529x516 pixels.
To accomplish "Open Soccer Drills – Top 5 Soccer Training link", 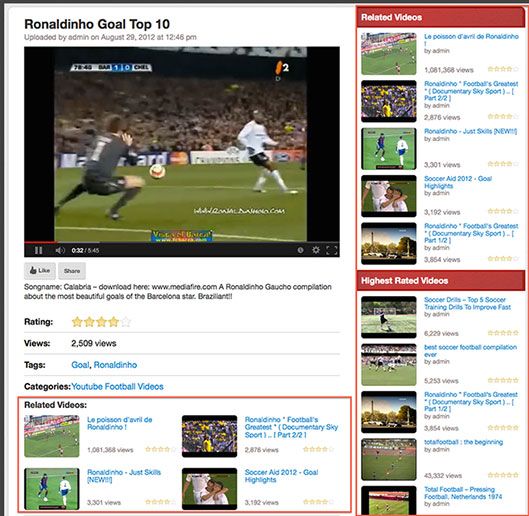I will tap(467, 303).
